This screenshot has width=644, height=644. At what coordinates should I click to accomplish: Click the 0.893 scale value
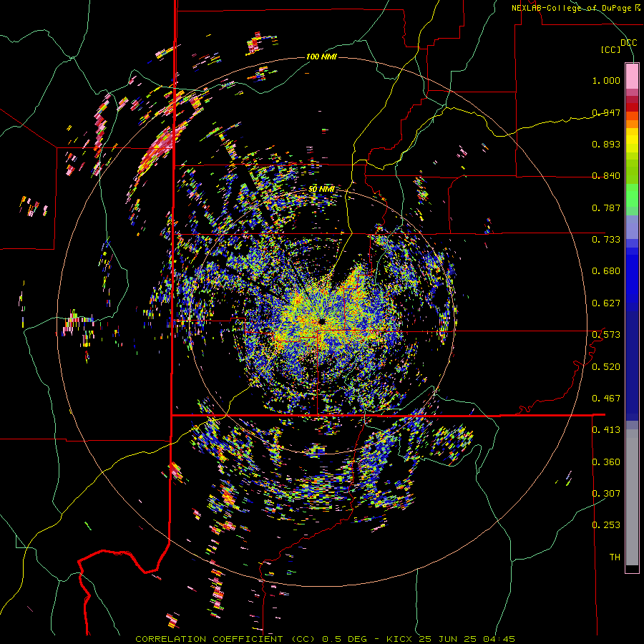coord(606,144)
